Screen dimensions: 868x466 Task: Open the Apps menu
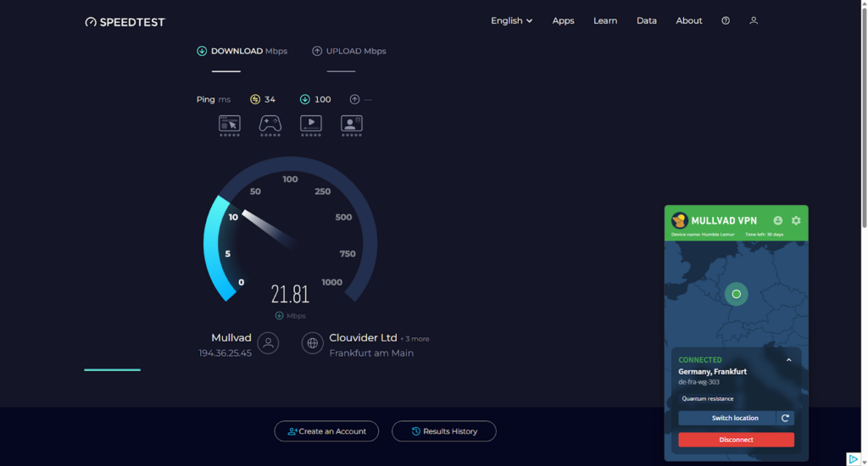tap(563, 20)
